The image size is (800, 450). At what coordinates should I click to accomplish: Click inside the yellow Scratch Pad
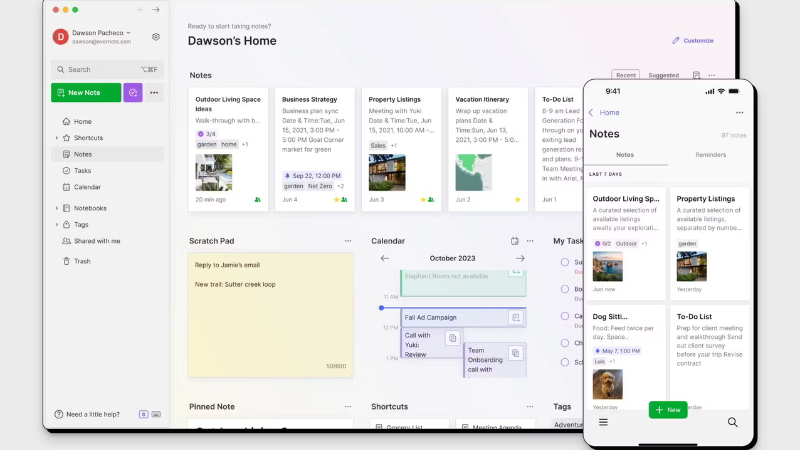[270, 315]
